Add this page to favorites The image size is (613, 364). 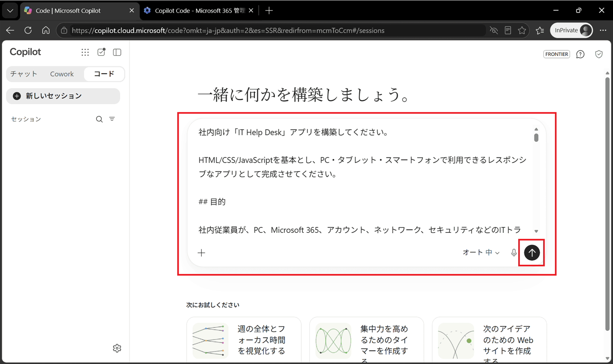pyautogui.click(x=522, y=30)
